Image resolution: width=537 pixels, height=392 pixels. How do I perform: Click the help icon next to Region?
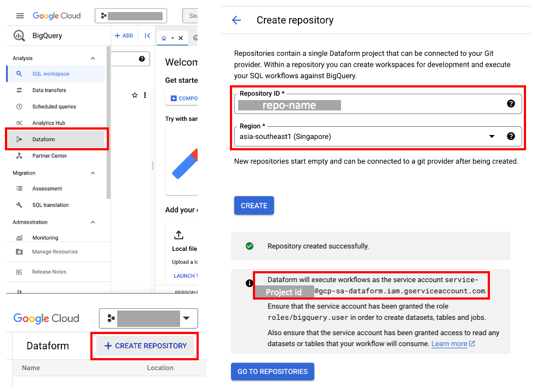point(512,137)
